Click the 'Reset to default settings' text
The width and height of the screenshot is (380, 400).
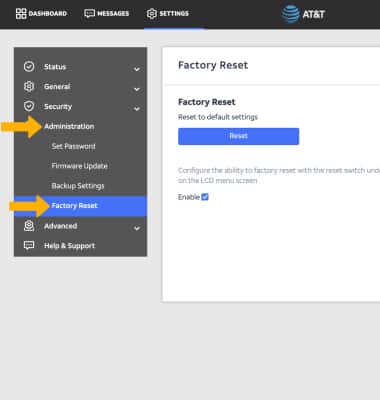218,117
